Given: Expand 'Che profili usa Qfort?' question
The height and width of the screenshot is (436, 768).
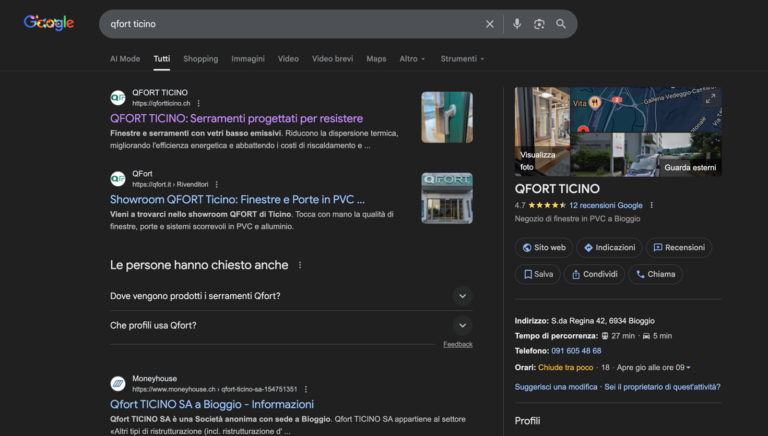Looking at the screenshot, I should (x=461, y=325).
